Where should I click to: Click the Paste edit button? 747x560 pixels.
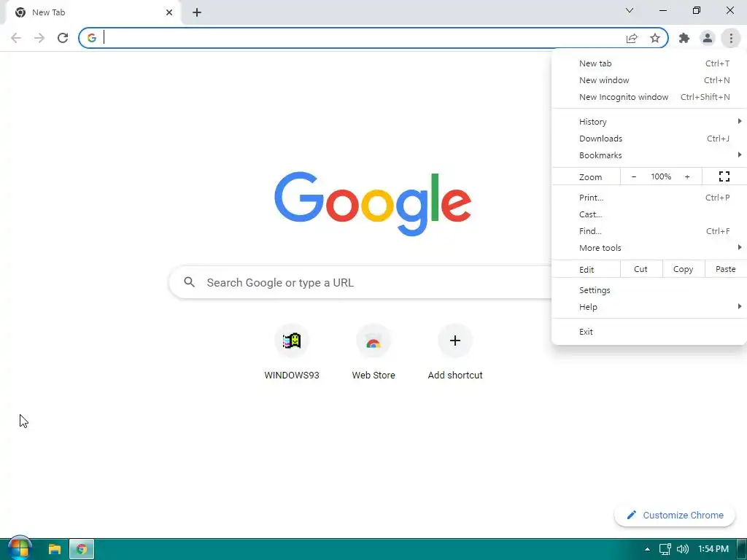click(x=725, y=269)
